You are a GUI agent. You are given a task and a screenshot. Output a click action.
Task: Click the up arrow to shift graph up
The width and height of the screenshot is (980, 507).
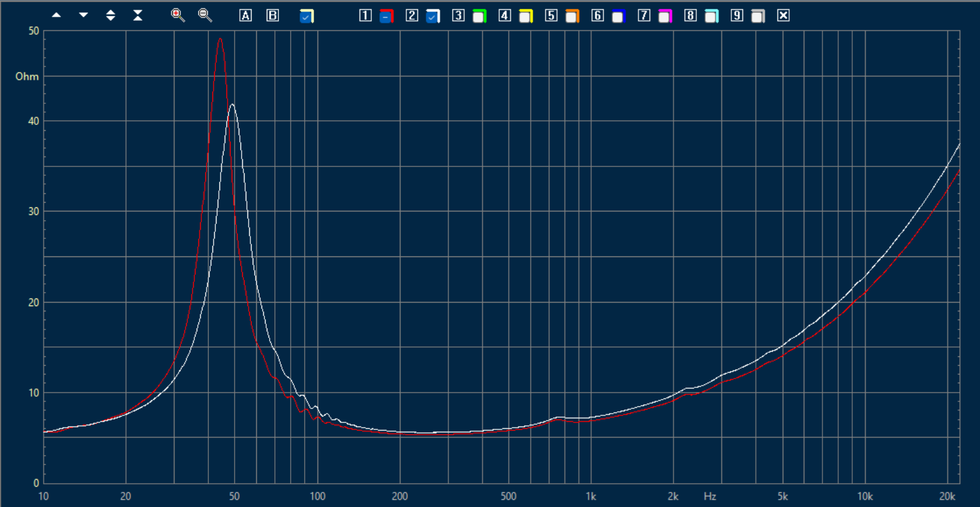[x=57, y=15]
